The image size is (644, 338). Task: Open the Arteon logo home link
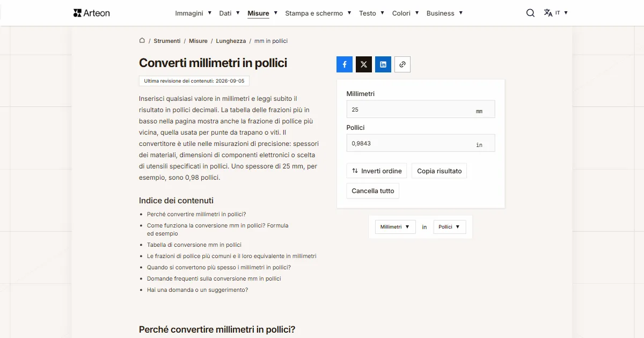click(92, 13)
